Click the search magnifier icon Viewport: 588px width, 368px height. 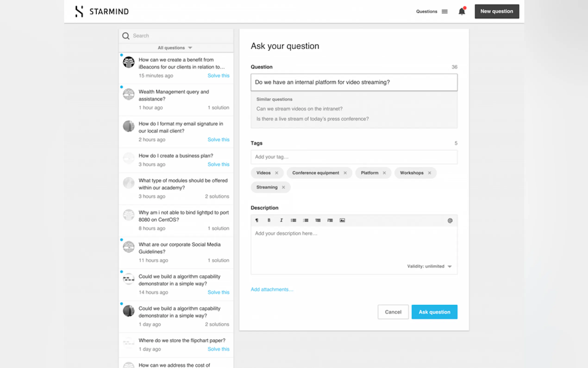point(126,36)
